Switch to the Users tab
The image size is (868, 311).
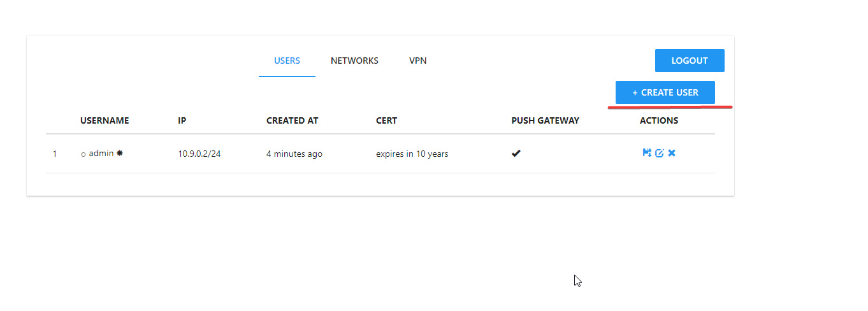(x=287, y=61)
